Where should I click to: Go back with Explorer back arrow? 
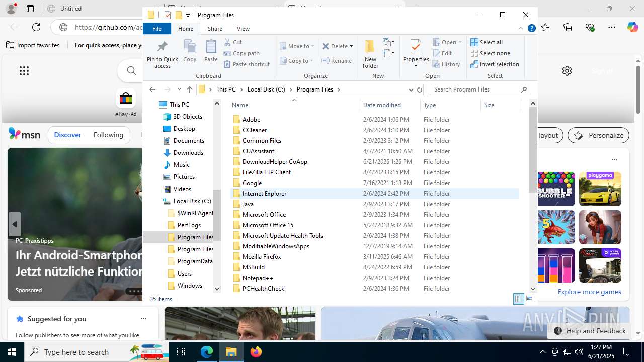pos(152,89)
